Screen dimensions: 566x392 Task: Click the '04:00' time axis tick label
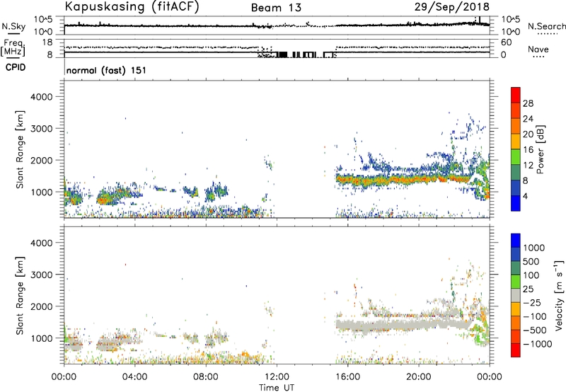[x=135, y=377]
